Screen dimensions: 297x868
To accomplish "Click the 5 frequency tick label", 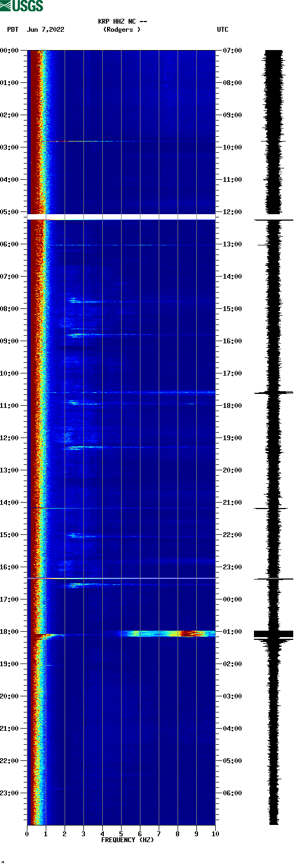I will [121, 834].
